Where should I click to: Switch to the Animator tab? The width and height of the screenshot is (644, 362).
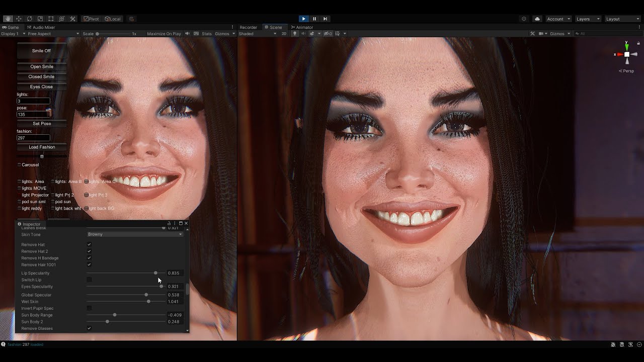302,27
